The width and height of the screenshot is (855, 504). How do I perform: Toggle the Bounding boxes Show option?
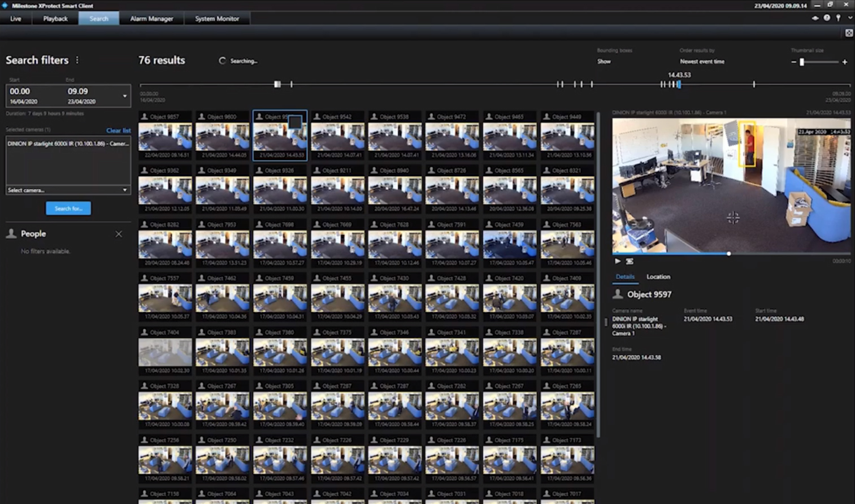[x=604, y=62]
